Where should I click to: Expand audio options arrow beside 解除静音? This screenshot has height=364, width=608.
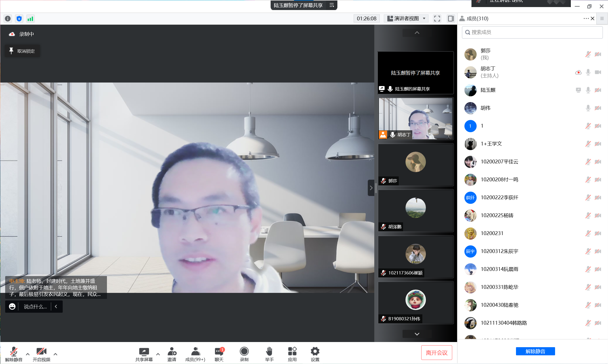[x=28, y=354]
